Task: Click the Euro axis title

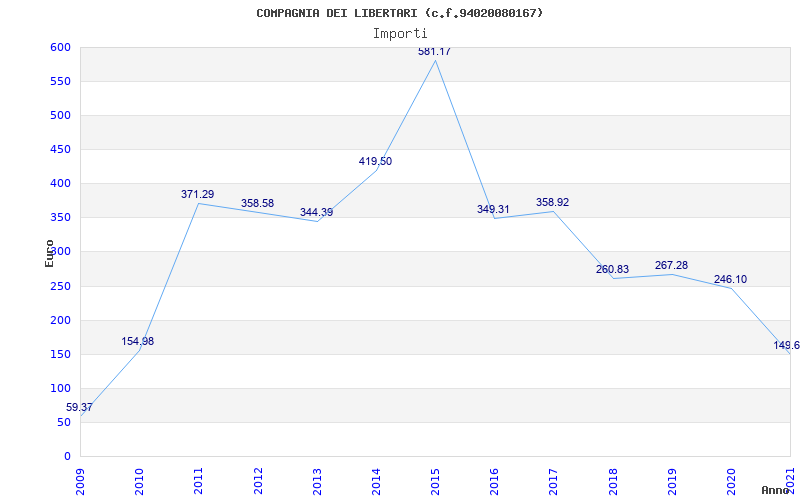Action: point(49,253)
